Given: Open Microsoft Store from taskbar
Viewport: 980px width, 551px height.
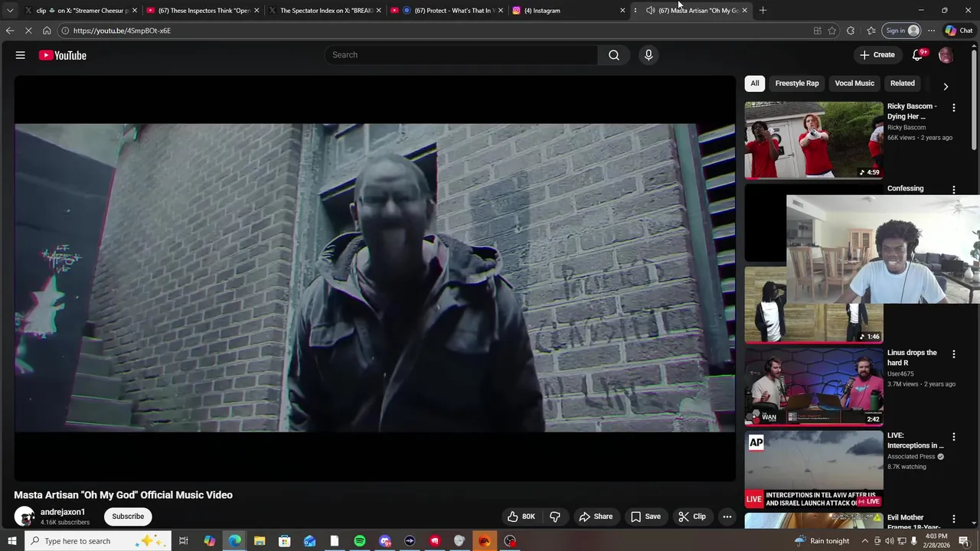Looking at the screenshot, I should pos(284,541).
